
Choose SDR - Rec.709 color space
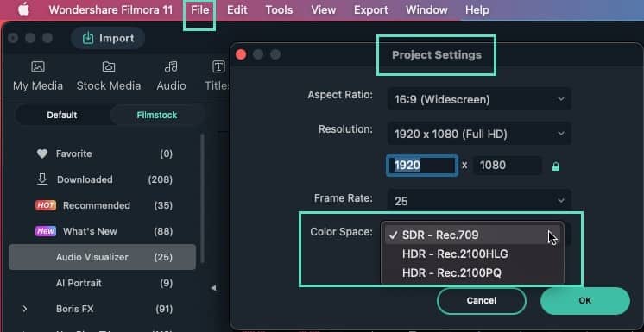472,235
